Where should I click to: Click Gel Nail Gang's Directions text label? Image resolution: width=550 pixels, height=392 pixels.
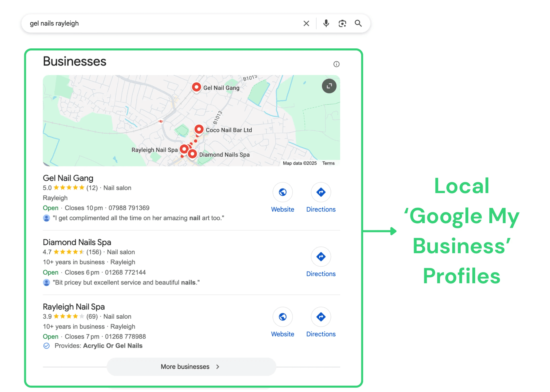pos(321,209)
